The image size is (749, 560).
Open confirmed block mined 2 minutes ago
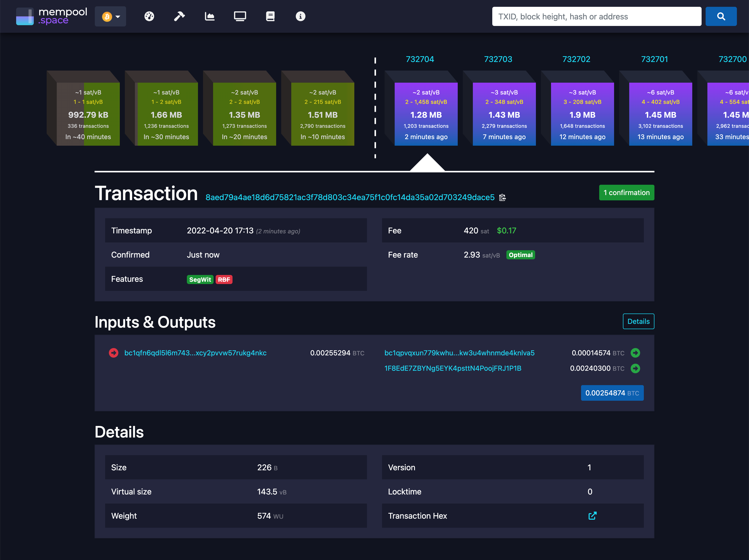pyautogui.click(x=426, y=114)
